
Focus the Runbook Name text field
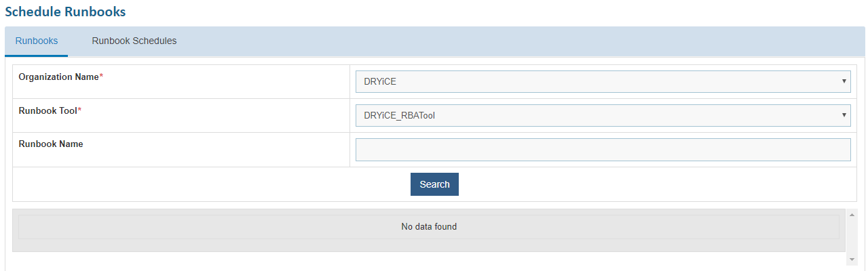[x=603, y=150]
